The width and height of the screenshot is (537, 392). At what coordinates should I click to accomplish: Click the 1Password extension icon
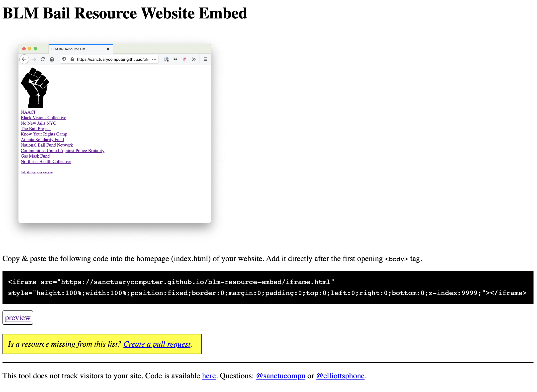point(166,59)
